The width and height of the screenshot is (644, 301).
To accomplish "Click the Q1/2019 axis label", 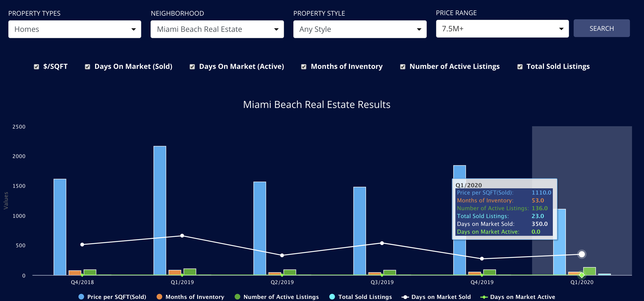I will coord(182,282).
